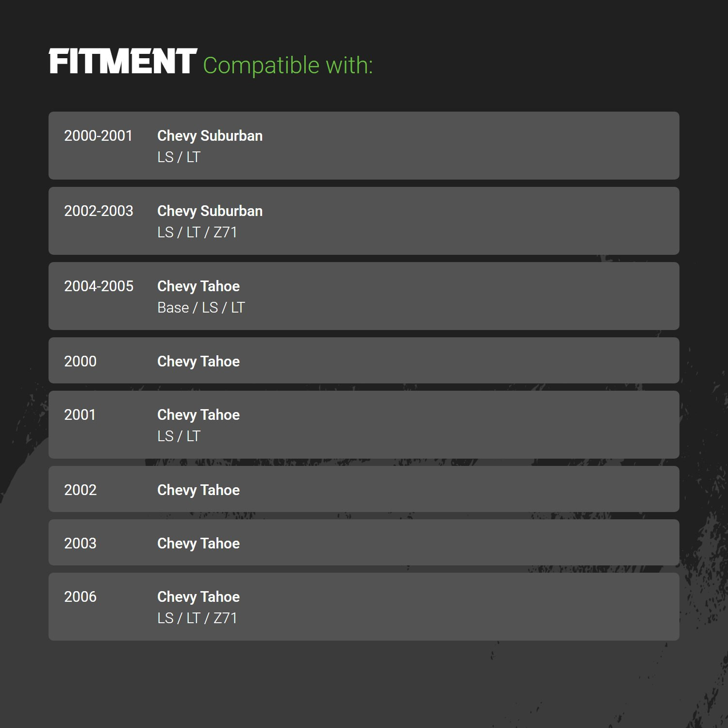Select the 2002-2003 Chevy Suburban row
Image resolution: width=728 pixels, height=728 pixels.
[364, 221]
